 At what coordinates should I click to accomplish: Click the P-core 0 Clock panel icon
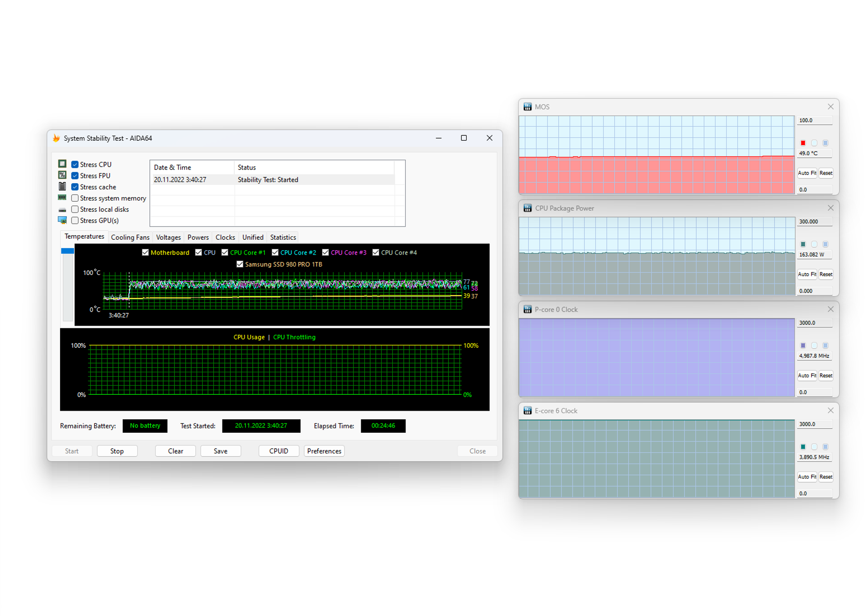pos(528,309)
